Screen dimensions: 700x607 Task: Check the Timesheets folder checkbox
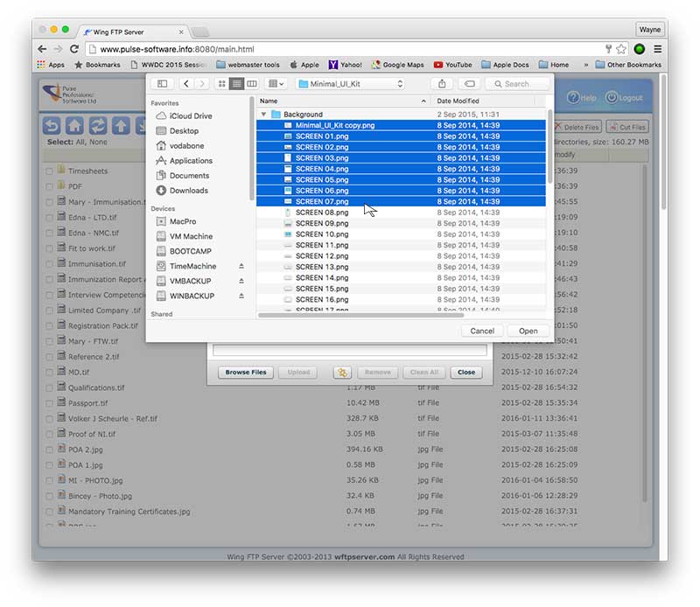click(x=49, y=171)
